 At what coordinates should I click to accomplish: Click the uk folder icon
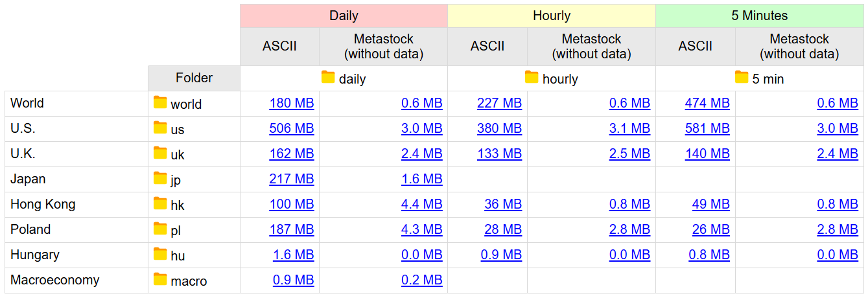coord(160,153)
